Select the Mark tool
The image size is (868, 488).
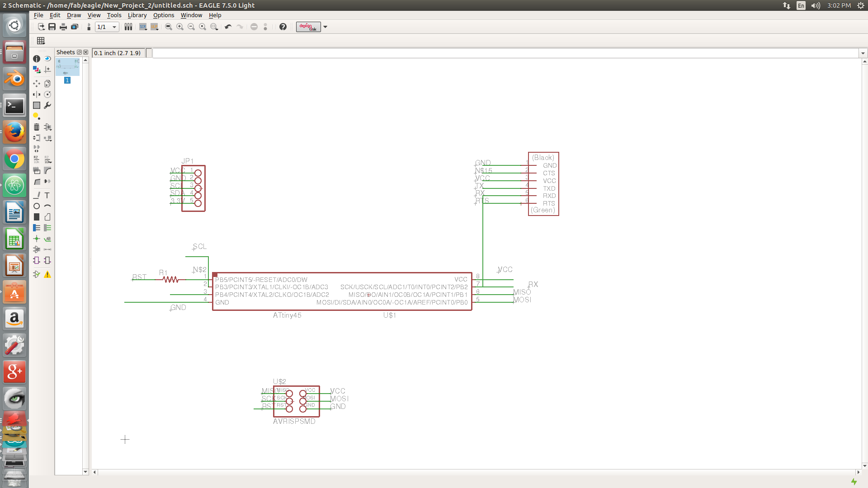click(x=47, y=70)
